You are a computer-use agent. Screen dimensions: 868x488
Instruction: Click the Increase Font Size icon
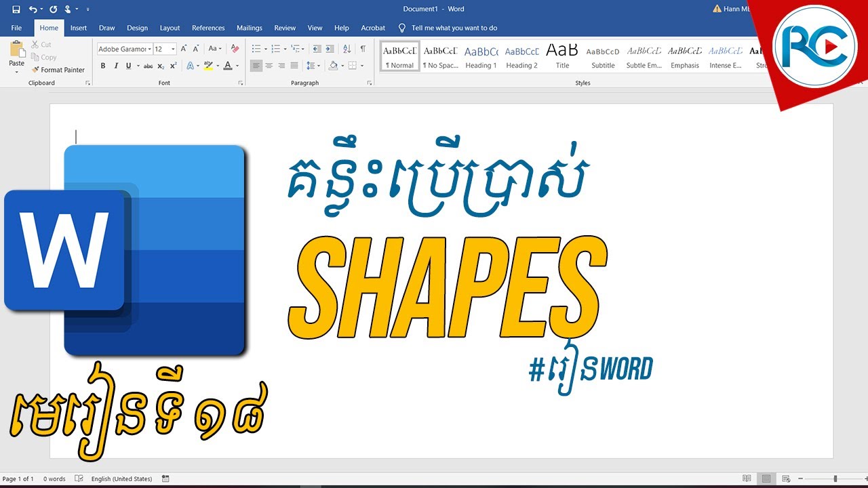coord(184,49)
